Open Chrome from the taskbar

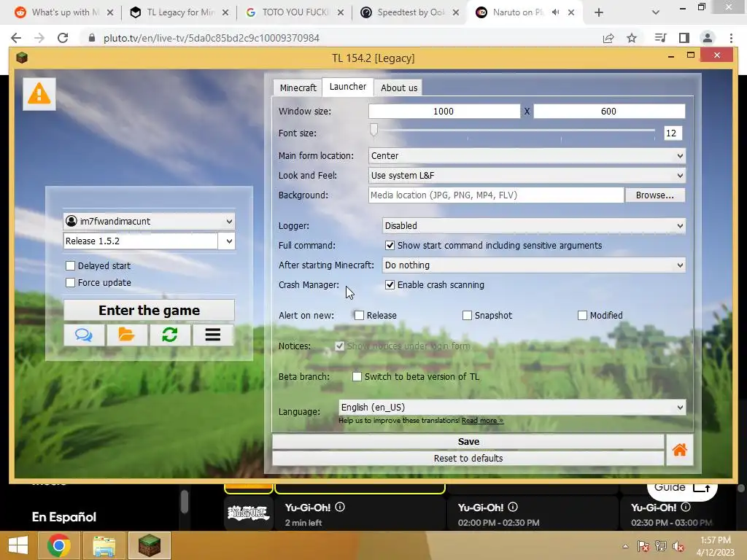coord(59,545)
